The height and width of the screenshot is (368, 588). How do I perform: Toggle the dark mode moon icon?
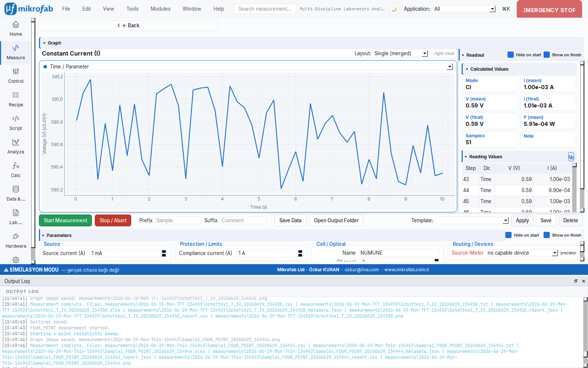point(394,9)
